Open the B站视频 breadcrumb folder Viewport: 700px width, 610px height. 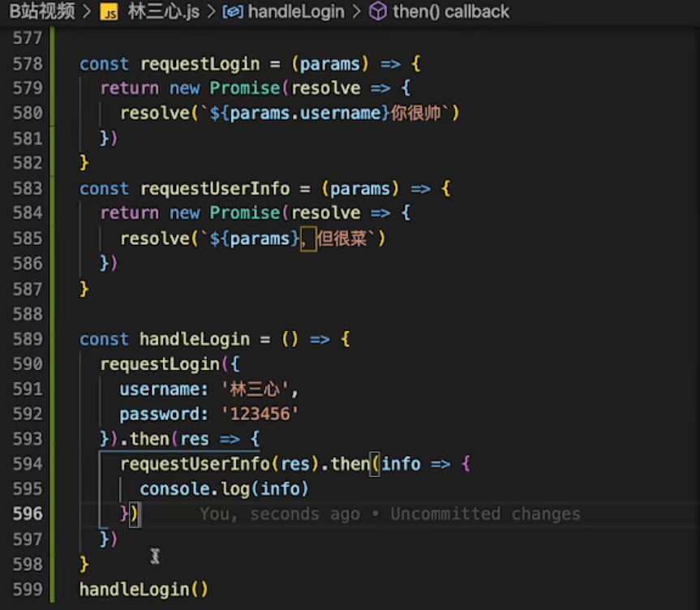pos(42,11)
